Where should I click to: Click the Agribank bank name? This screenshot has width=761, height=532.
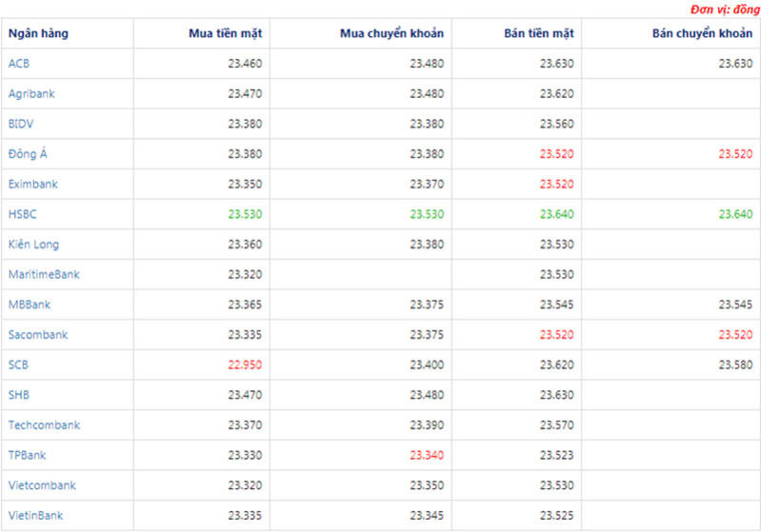pos(30,94)
